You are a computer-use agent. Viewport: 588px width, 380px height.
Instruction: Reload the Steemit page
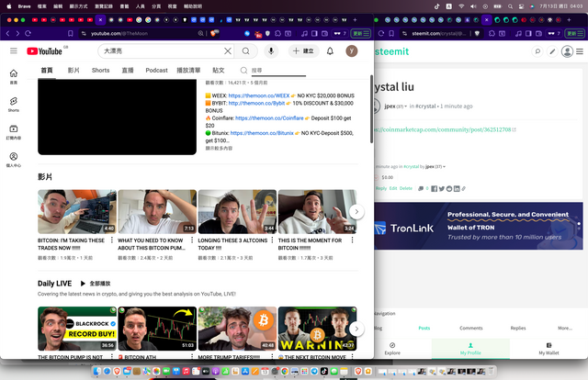pyautogui.click(x=381, y=33)
